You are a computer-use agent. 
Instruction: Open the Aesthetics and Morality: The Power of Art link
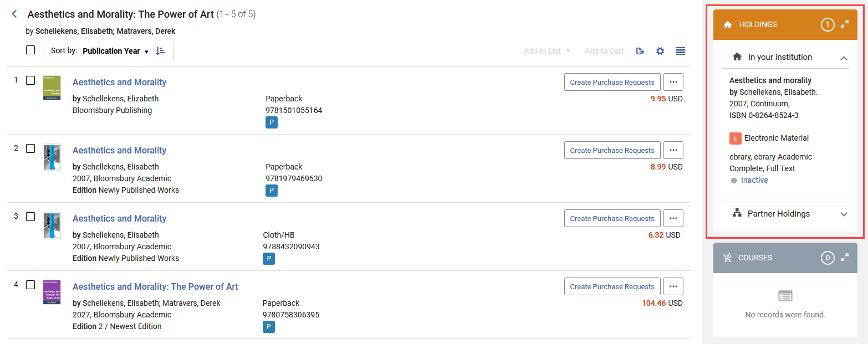pyautogui.click(x=155, y=286)
